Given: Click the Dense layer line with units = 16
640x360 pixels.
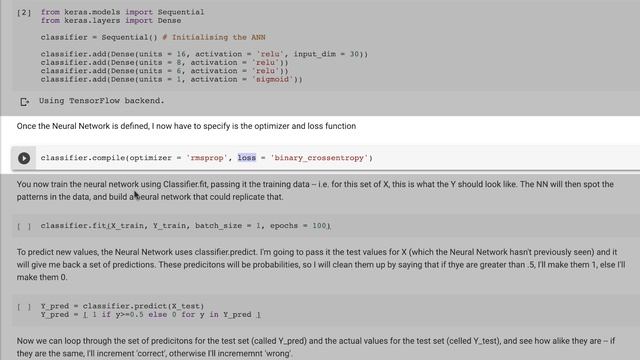Looking at the screenshot, I should [204, 54].
